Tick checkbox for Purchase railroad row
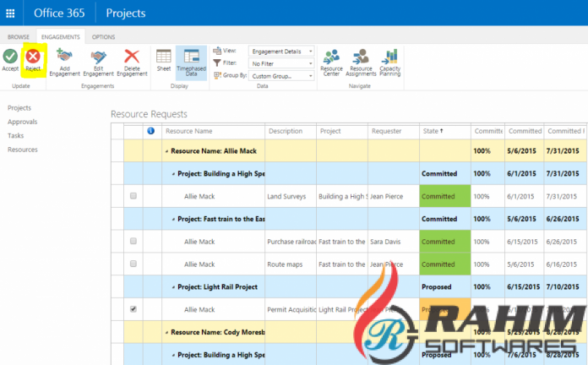588x365 pixels. (133, 241)
